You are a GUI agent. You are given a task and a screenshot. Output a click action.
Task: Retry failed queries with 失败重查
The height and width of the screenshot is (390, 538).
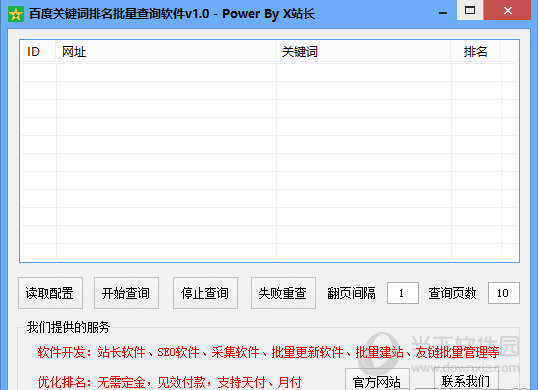click(283, 293)
